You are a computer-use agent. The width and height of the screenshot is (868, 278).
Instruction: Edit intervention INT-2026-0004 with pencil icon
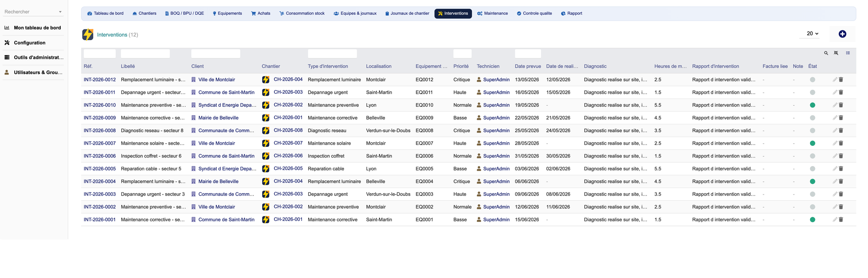[x=835, y=182]
